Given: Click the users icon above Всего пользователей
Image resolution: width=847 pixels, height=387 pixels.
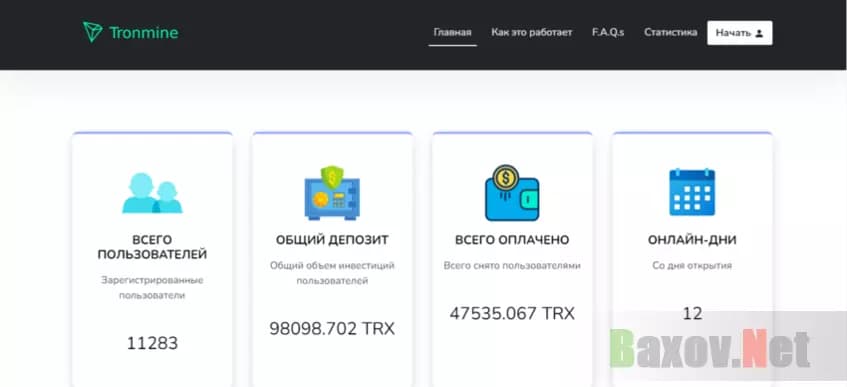Looking at the screenshot, I should [152, 193].
